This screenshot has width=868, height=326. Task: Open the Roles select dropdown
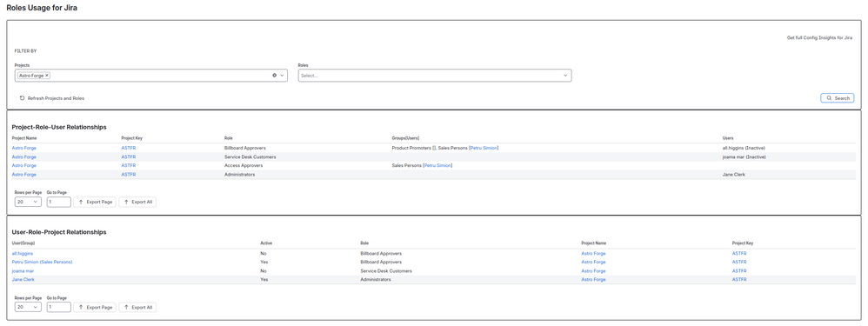click(x=435, y=76)
